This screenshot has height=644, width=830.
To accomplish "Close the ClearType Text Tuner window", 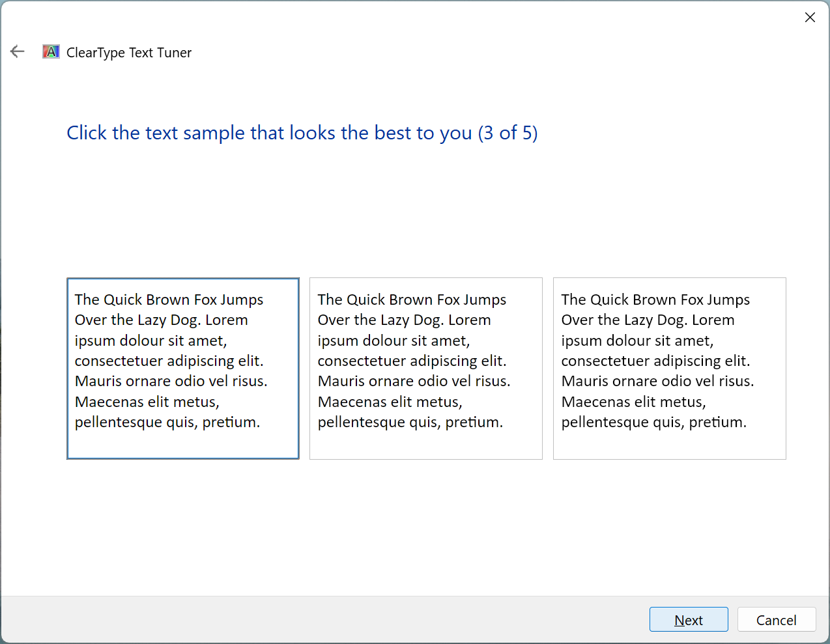I will coord(810,18).
